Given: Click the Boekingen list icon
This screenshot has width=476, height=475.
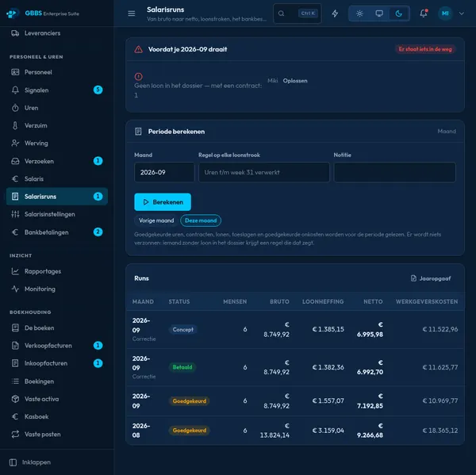Looking at the screenshot, I should click(x=15, y=381).
